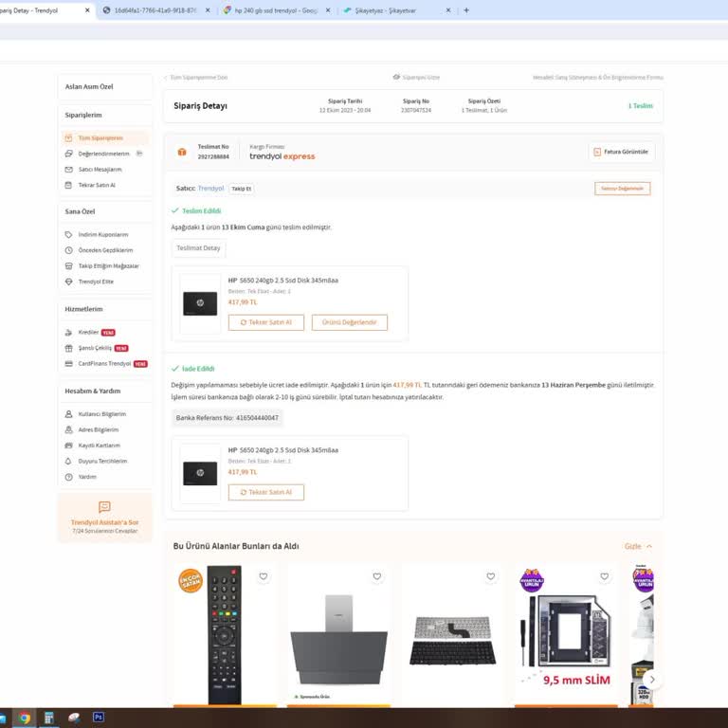Open Calculator from the taskbar
Image resolution: width=728 pixels, height=728 pixels.
click(48, 719)
